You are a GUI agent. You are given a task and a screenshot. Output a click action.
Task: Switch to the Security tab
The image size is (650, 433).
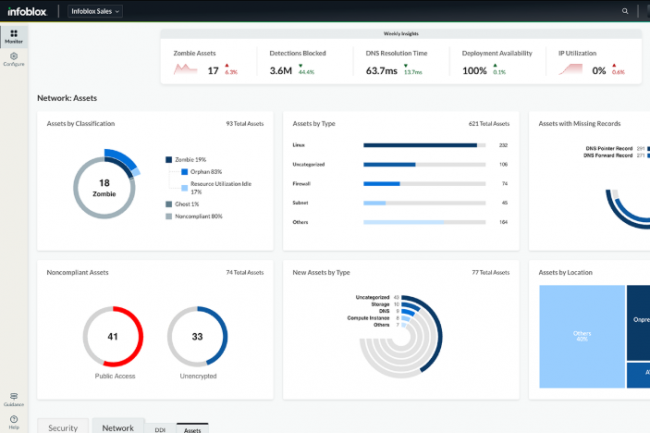[62, 427]
